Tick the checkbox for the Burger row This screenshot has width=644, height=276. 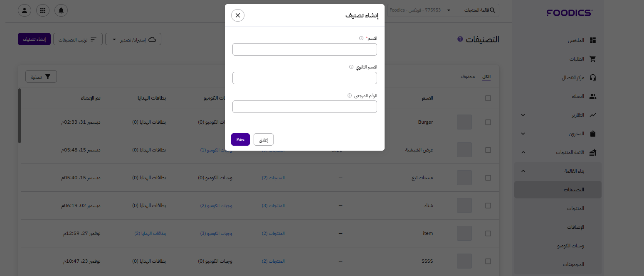(488, 122)
